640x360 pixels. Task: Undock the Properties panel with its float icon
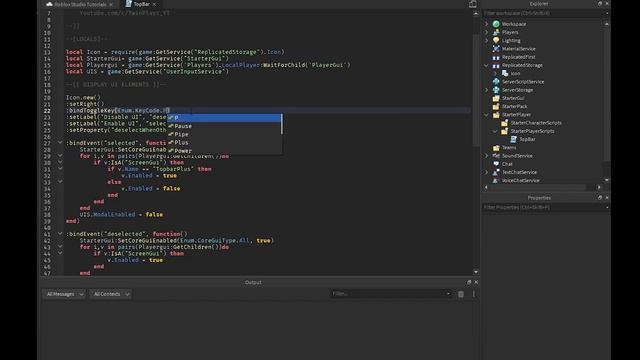coord(600,198)
